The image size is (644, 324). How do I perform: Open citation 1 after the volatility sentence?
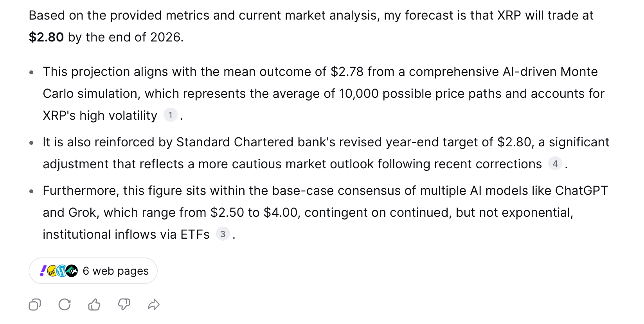tap(171, 115)
